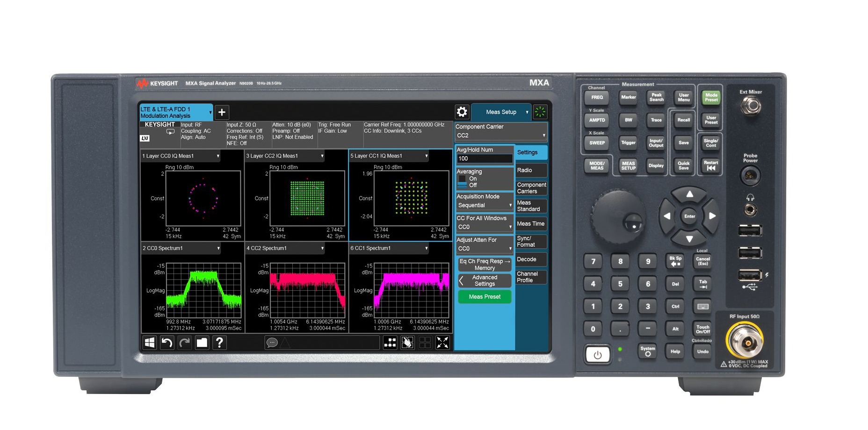This screenshot has height=430, width=868.
Task: Open help with the question mark icon
Action: click(x=219, y=343)
